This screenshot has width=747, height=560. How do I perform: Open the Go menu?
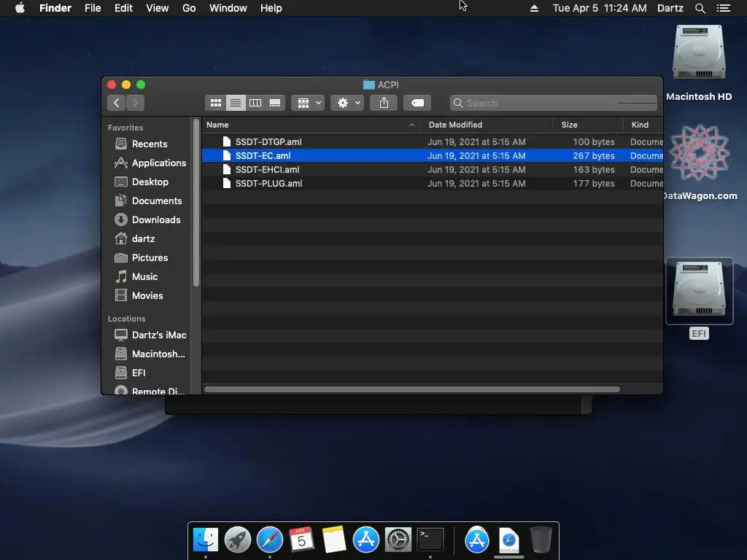(x=189, y=8)
